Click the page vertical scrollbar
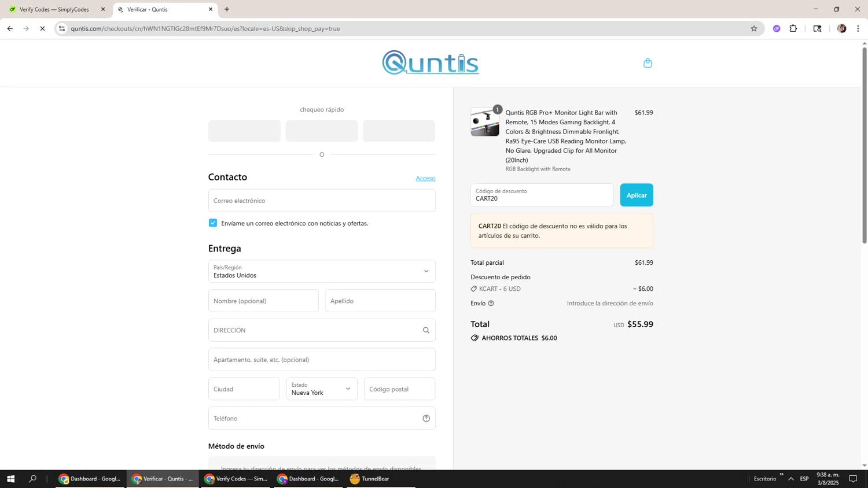 (865, 145)
